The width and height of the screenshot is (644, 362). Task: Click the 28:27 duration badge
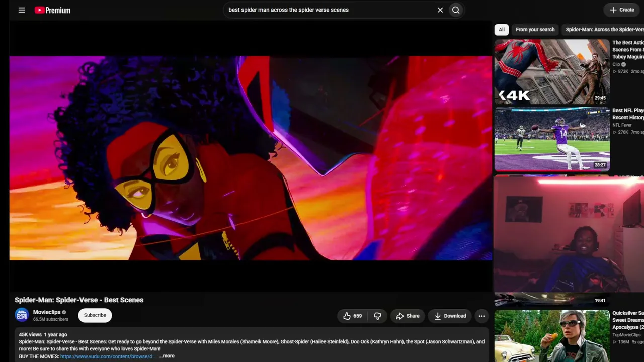[600, 165]
